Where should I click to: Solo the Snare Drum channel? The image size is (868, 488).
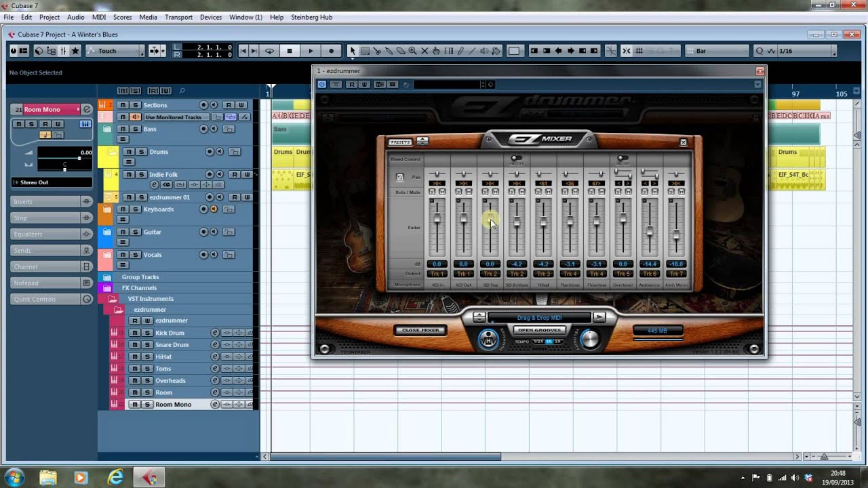click(146, 345)
